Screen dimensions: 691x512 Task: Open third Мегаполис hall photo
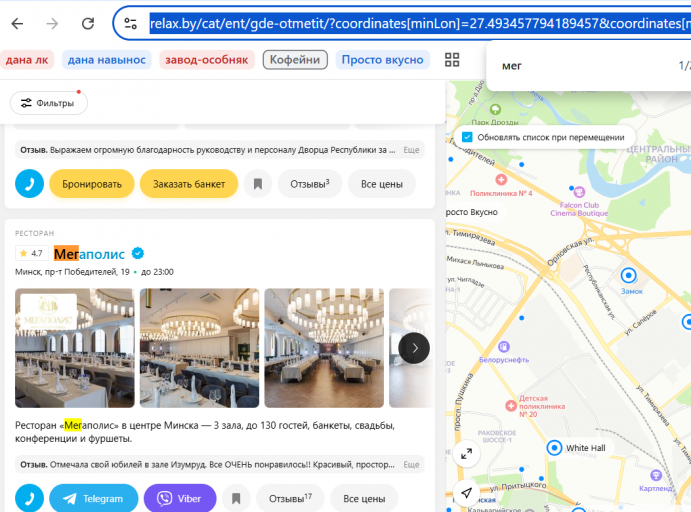[324, 348]
